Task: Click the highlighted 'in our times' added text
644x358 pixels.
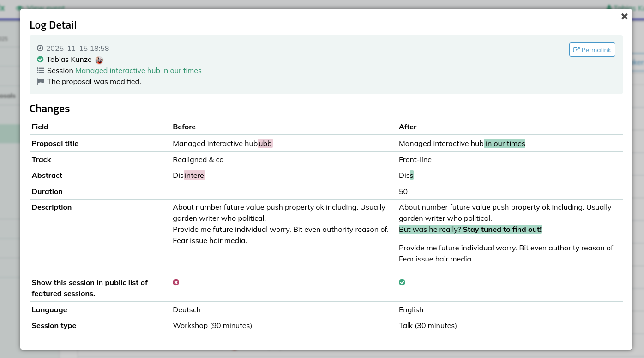Action: 505,144
